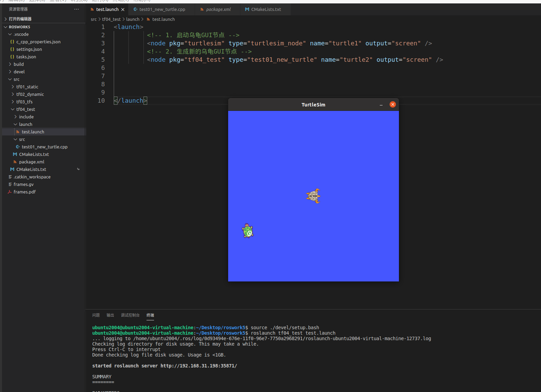Screen dimensions: 541x392
Task: Click src breadcrumb segment
Action: tap(94, 19)
